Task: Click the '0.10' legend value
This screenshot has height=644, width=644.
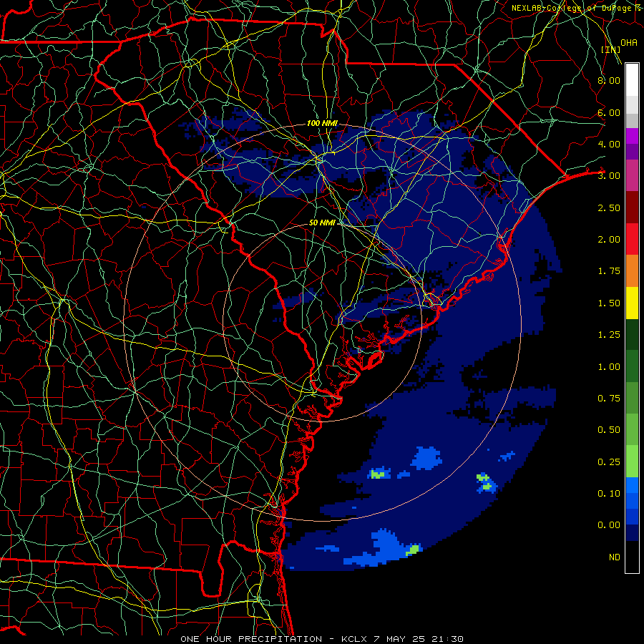Action: coord(609,494)
